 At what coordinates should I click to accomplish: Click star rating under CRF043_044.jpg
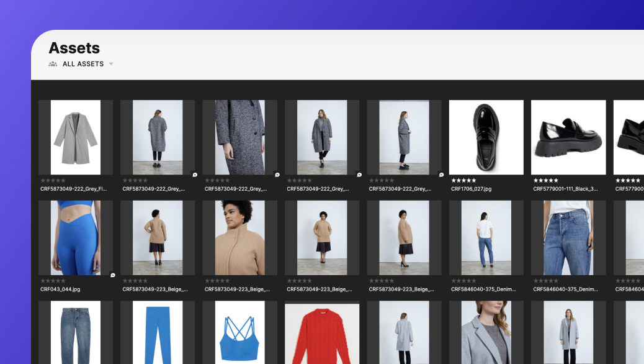(52, 281)
